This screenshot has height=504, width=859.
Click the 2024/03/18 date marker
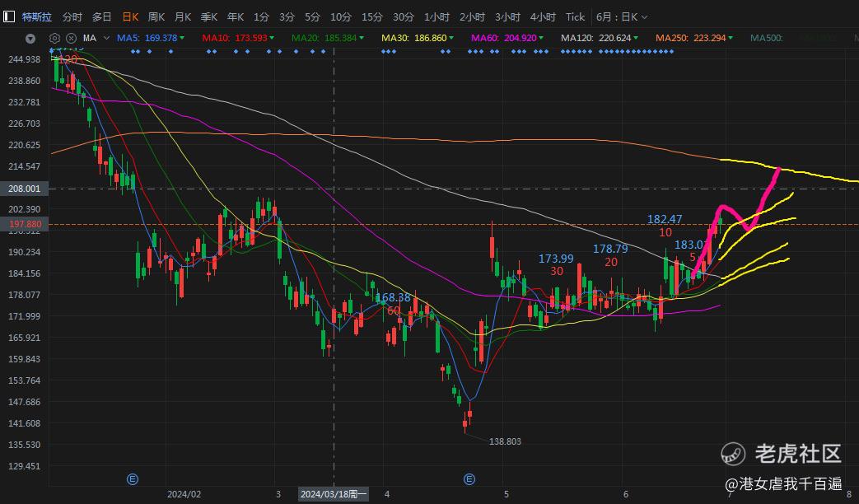(334, 494)
